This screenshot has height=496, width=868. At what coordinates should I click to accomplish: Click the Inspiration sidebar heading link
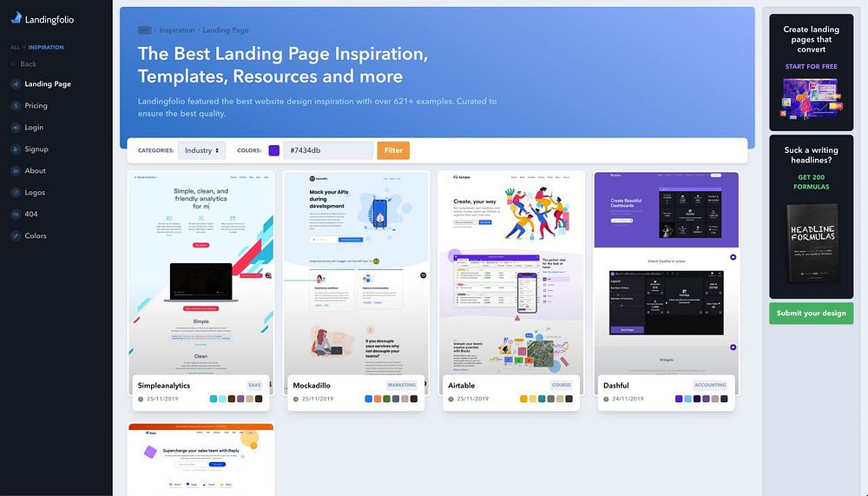[x=46, y=47]
